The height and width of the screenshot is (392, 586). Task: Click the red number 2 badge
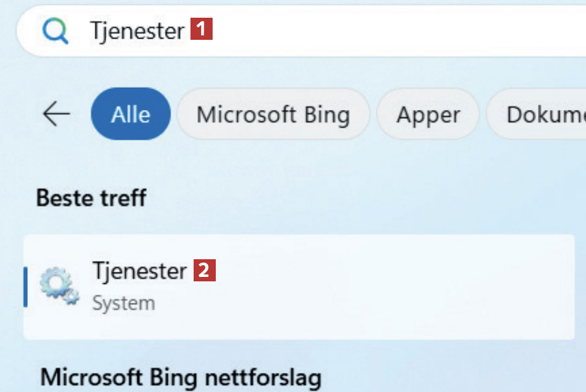click(205, 271)
